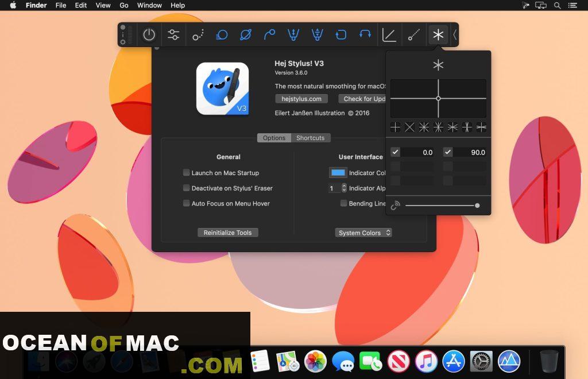Open the Help menu
This screenshot has height=379, width=588.
[x=178, y=5]
